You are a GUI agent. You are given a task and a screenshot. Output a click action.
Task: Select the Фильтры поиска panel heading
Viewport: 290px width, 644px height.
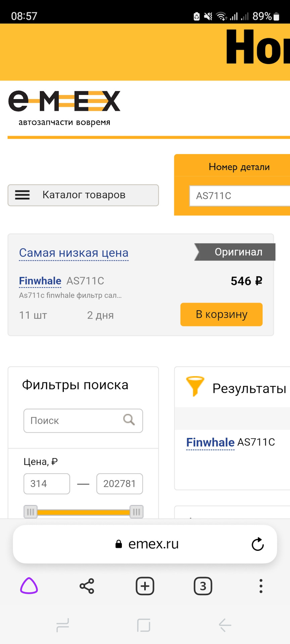point(75,385)
